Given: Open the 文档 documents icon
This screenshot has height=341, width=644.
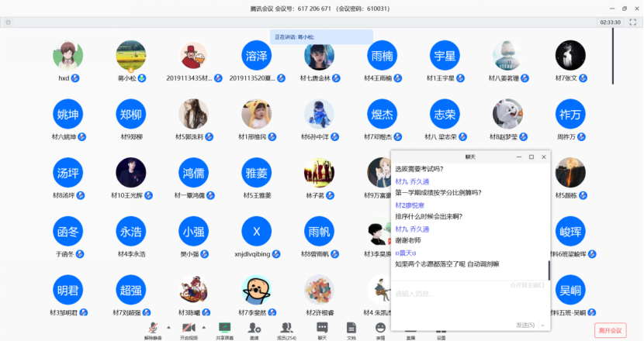Looking at the screenshot, I should (x=351, y=328).
